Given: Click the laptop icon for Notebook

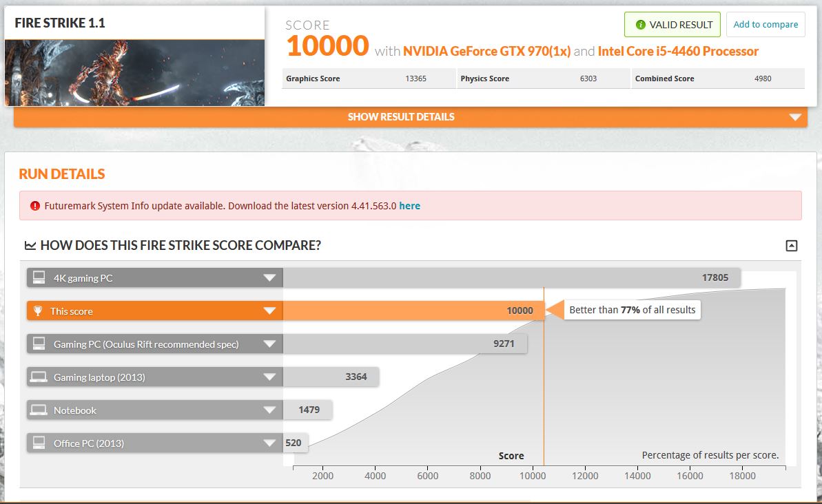Looking at the screenshot, I should click(x=39, y=410).
